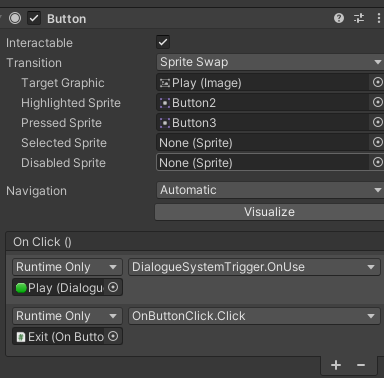Open object picker for Highlighted Sprite
The width and height of the screenshot is (384, 378).
coord(377,102)
